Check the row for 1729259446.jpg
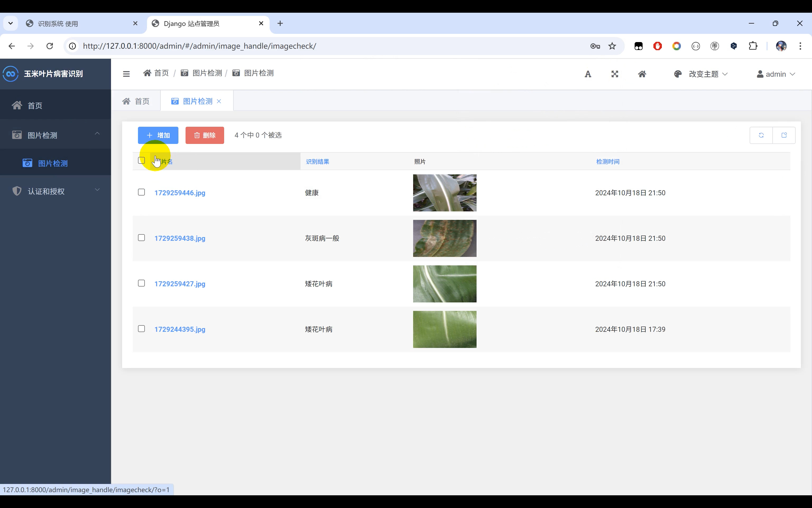 pyautogui.click(x=141, y=192)
